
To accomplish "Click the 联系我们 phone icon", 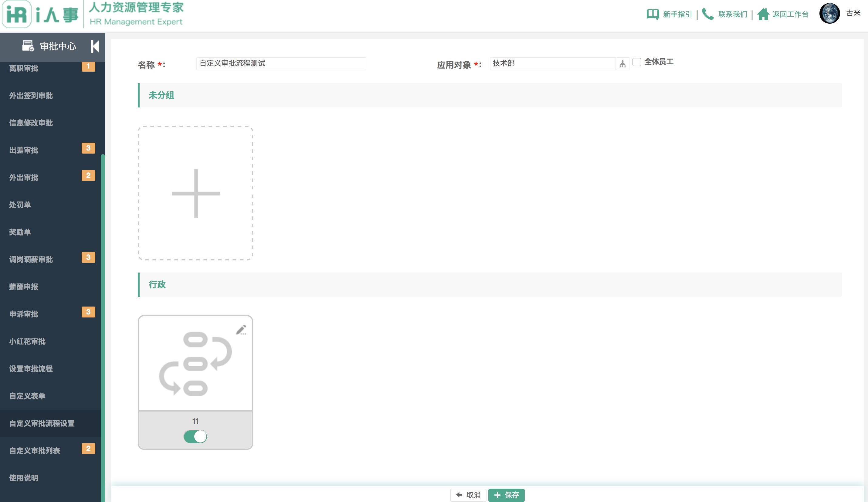I will (x=707, y=14).
